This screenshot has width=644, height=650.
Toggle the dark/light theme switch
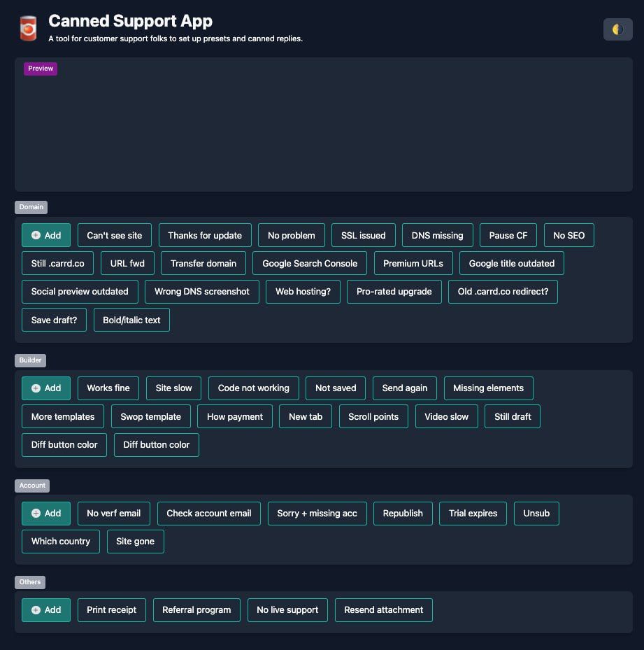tap(617, 29)
